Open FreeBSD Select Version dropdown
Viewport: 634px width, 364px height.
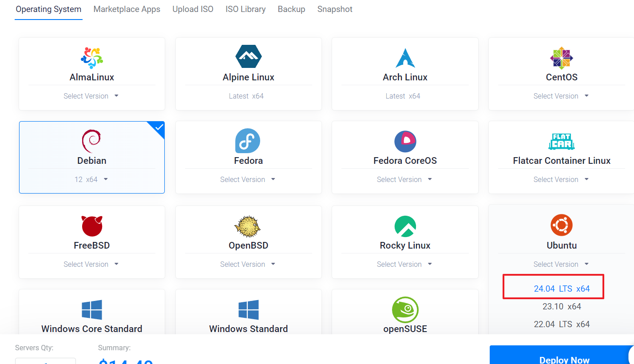pos(92,264)
